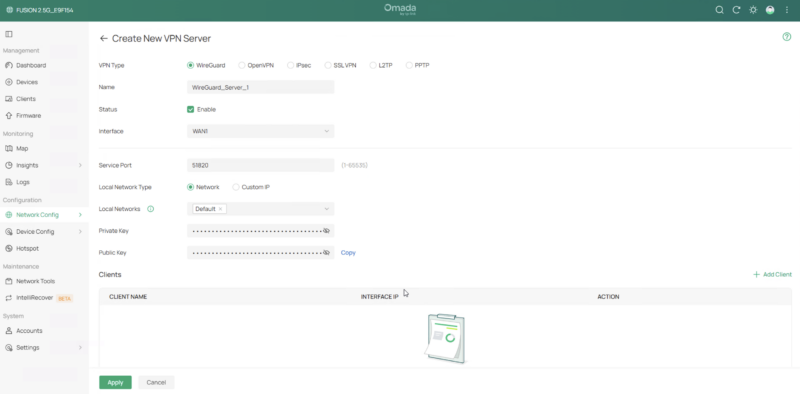The image size is (800, 394).
Task: Open the Local Networks dropdown arrow
Action: [x=327, y=209]
